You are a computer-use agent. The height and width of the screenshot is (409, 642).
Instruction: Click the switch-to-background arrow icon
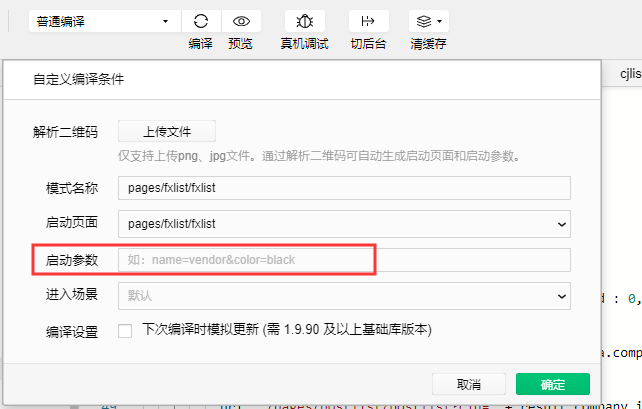(x=368, y=21)
